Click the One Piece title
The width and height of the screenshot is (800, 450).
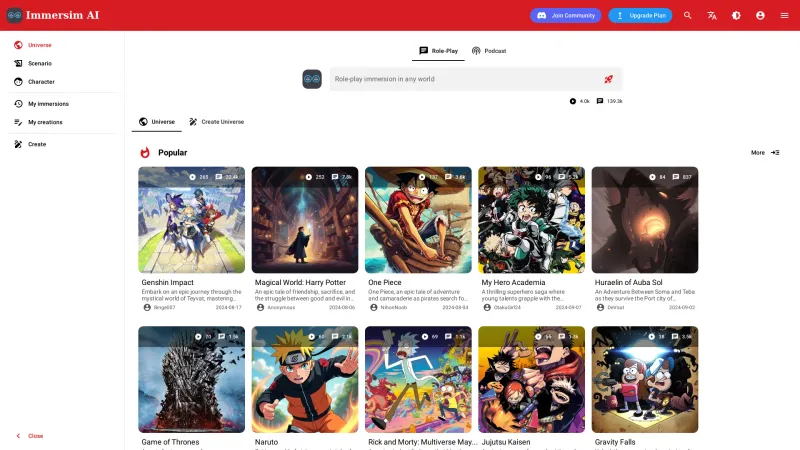[385, 283]
